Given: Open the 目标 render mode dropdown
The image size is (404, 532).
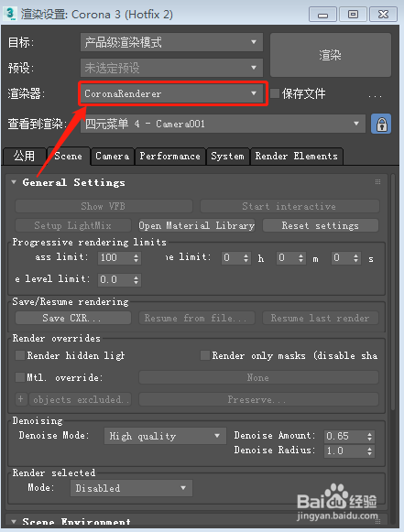Looking at the screenshot, I should point(171,42).
